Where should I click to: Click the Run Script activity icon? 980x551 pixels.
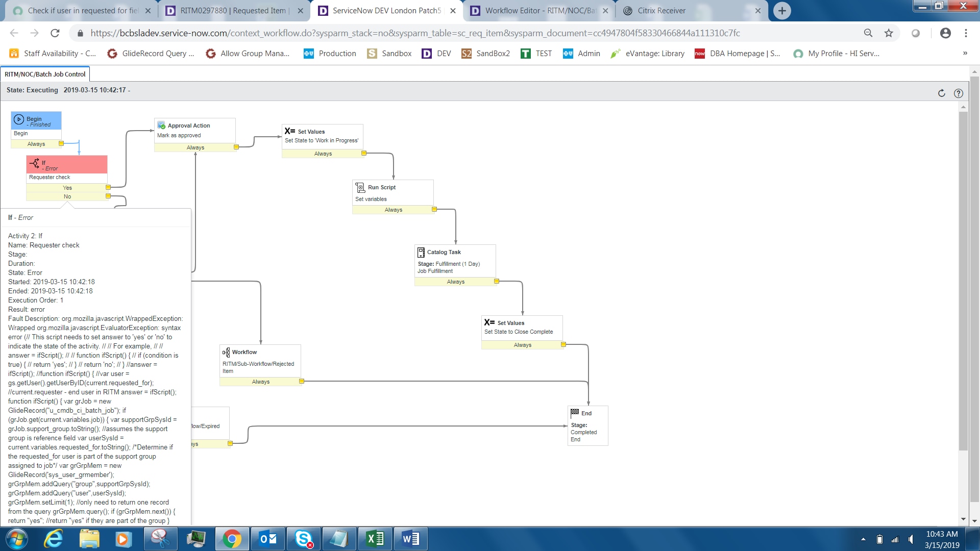point(360,187)
